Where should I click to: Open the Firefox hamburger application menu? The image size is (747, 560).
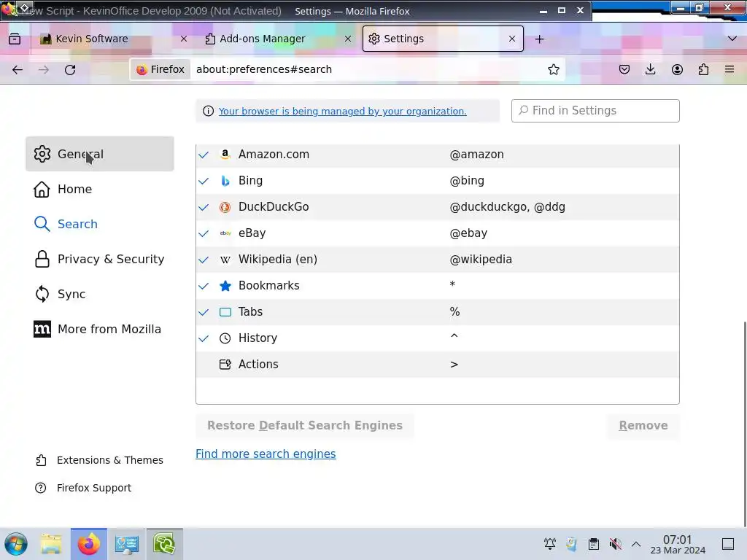point(729,69)
